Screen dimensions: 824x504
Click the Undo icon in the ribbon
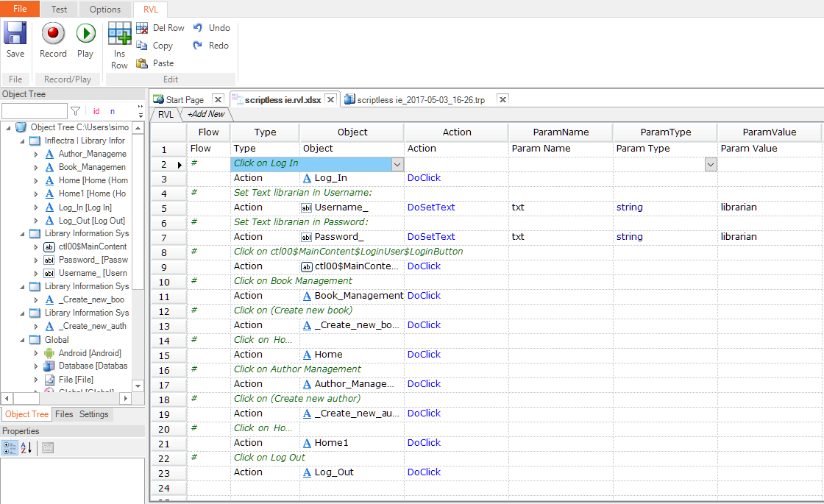tap(198, 28)
